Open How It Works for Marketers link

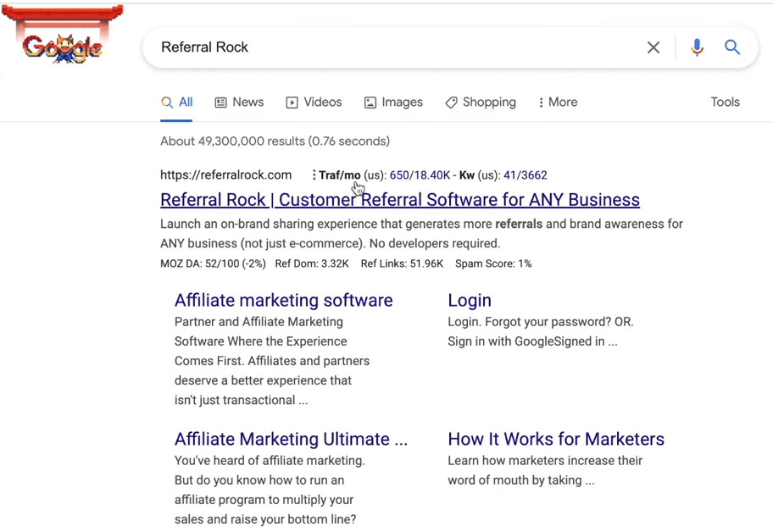(x=555, y=440)
